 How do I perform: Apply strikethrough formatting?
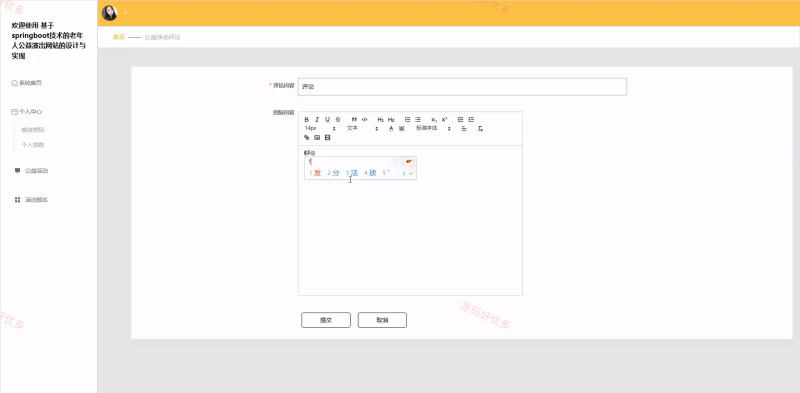pos(338,119)
